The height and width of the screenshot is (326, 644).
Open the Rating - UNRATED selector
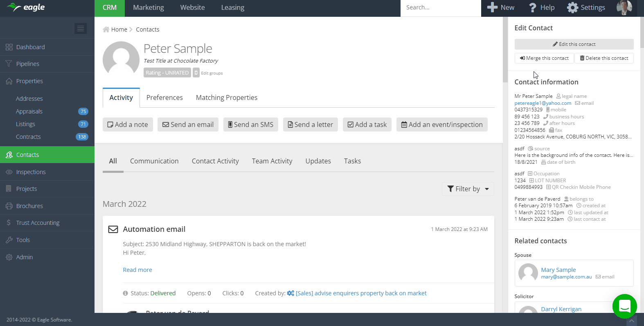click(167, 73)
